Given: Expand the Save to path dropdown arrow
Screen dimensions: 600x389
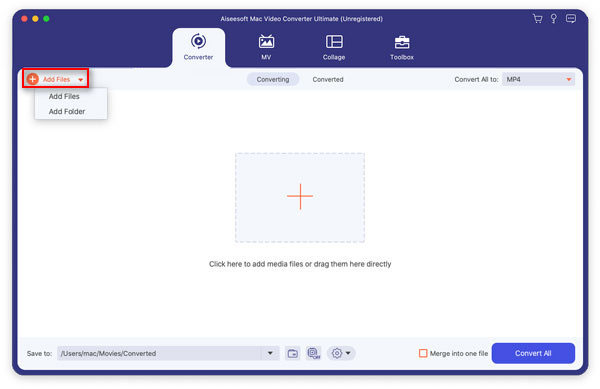Looking at the screenshot, I should click(x=270, y=353).
